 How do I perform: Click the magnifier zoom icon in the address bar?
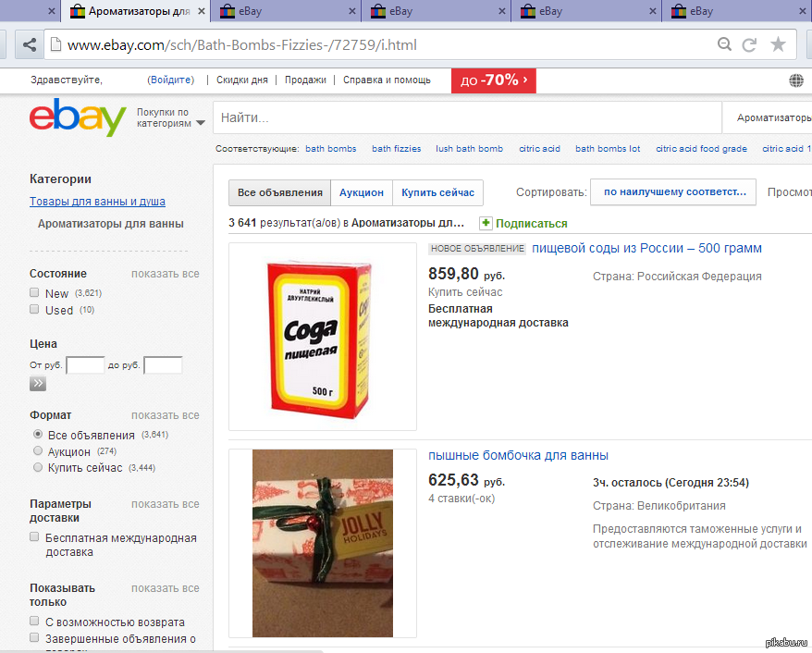[x=724, y=44]
